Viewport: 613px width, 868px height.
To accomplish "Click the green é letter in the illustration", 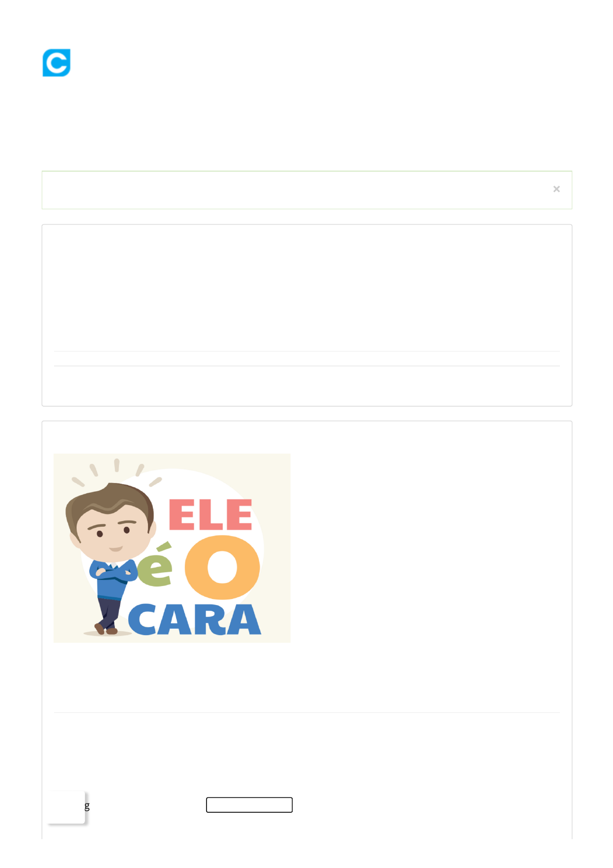I will click(x=155, y=565).
